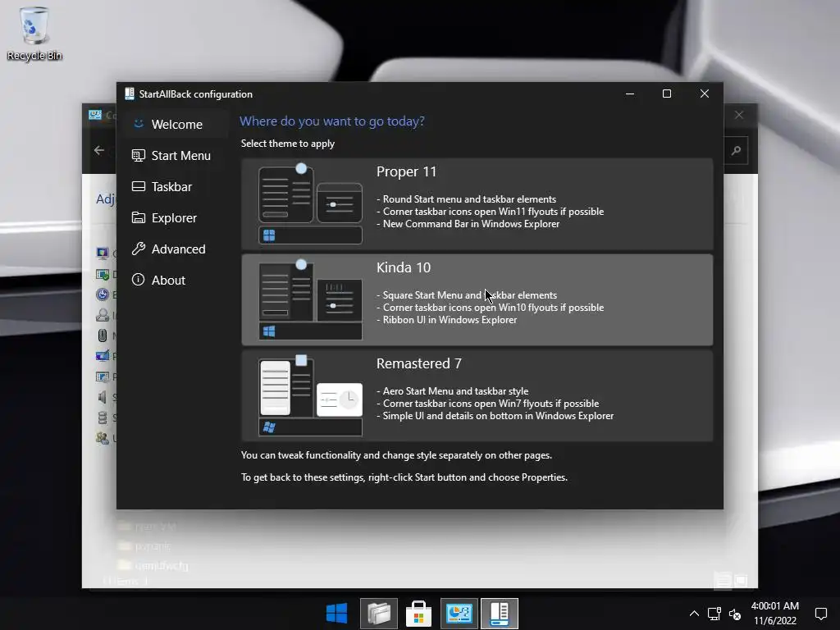Select the Kinda 10 preview thumbnail
840x630 pixels.
(x=310, y=300)
